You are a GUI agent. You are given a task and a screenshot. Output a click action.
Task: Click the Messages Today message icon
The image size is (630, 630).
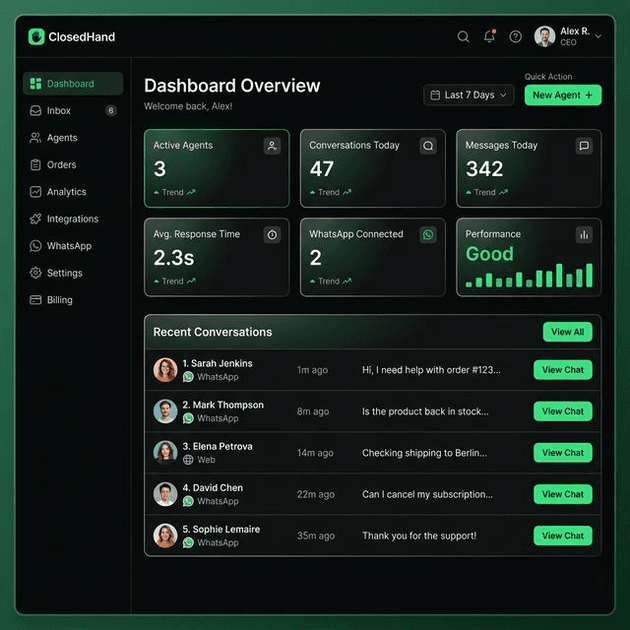coord(584,145)
